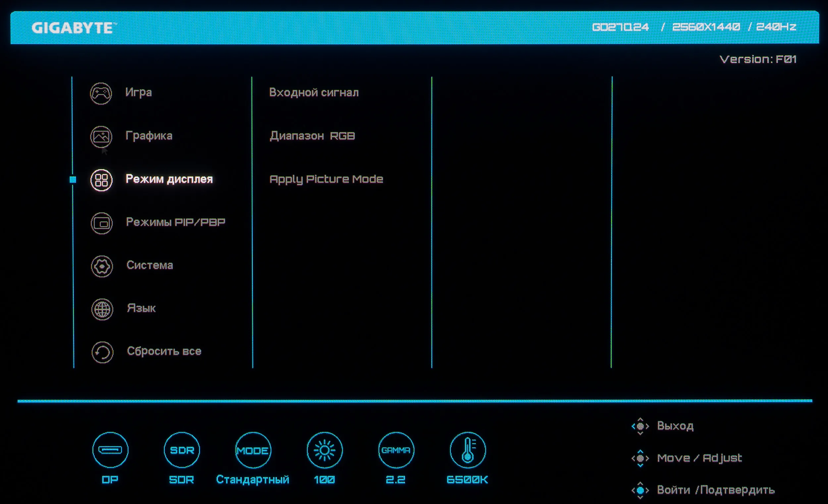The width and height of the screenshot is (828, 504).
Task: Click the SDR status circle icon
Action: (x=182, y=450)
